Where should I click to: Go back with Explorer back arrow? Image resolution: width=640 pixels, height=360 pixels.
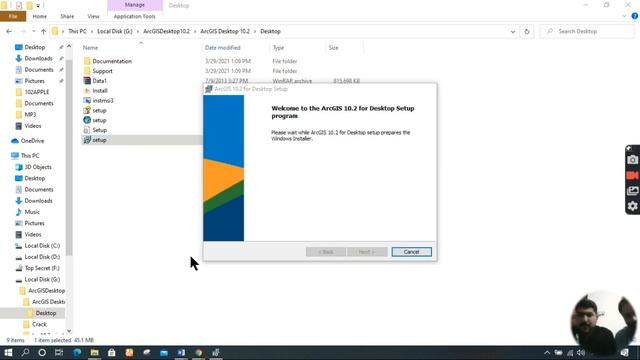9,31
